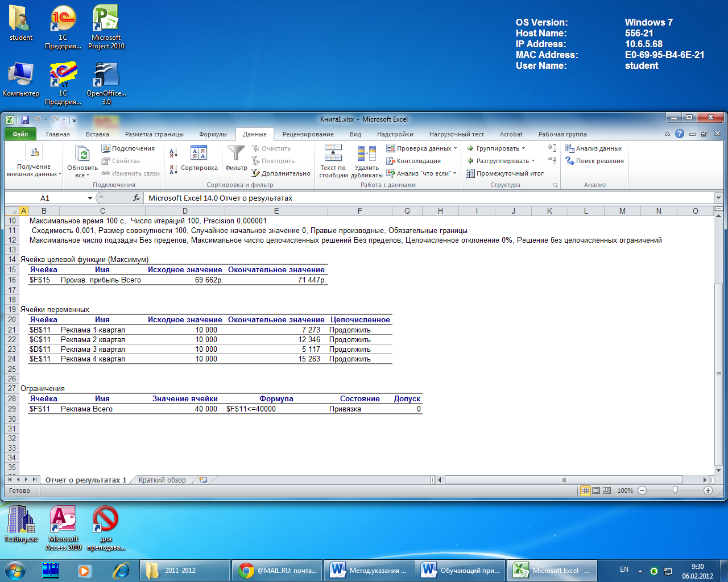Screen dimensions: 728x582
Task: Open Data Analysis (Анализ данных) tool
Action: point(593,148)
